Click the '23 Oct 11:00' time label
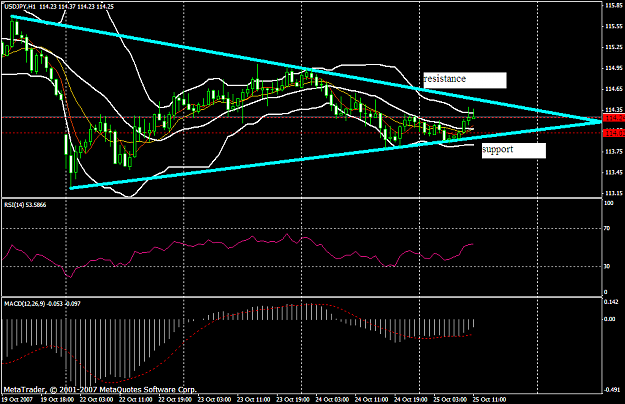The width and height of the screenshot is (625, 404). [254, 399]
